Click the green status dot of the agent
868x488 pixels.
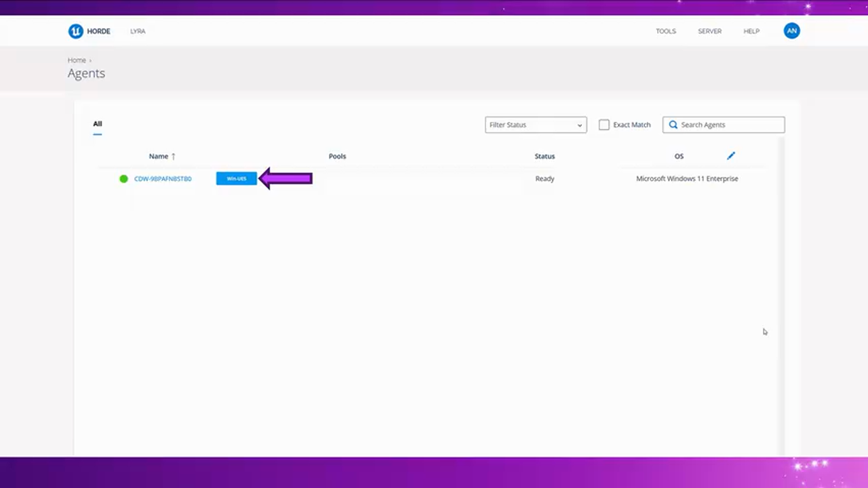(x=123, y=179)
